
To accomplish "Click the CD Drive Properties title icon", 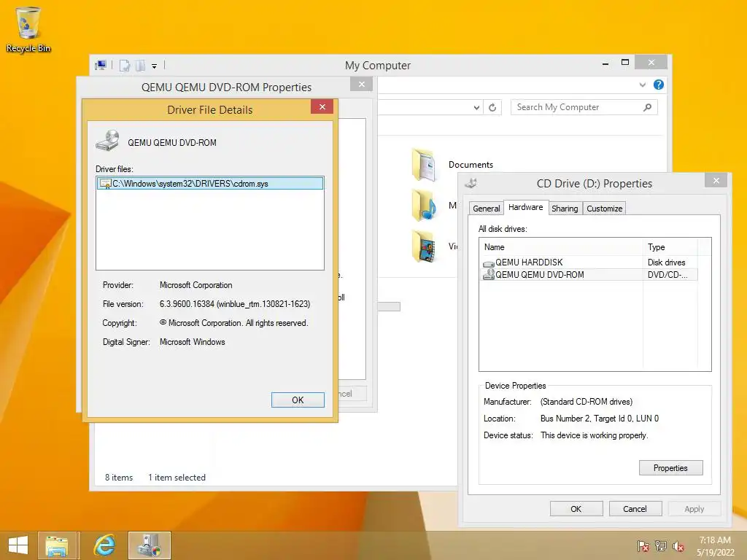I will (471, 183).
